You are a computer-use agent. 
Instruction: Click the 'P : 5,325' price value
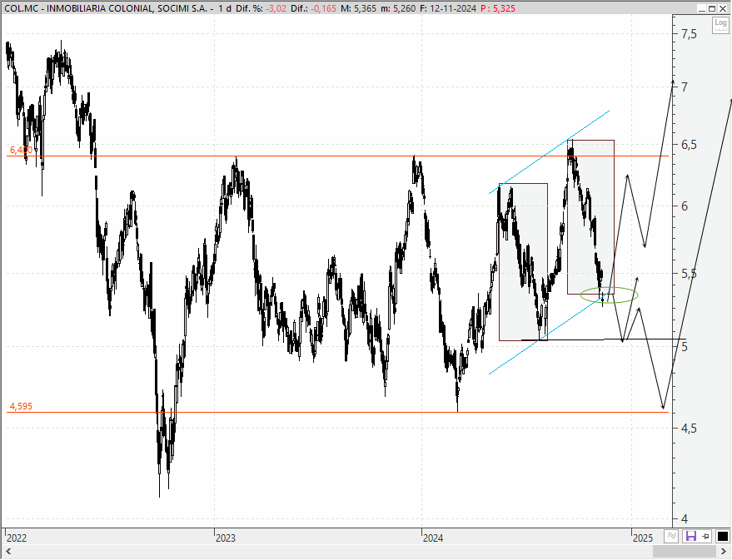pos(498,8)
